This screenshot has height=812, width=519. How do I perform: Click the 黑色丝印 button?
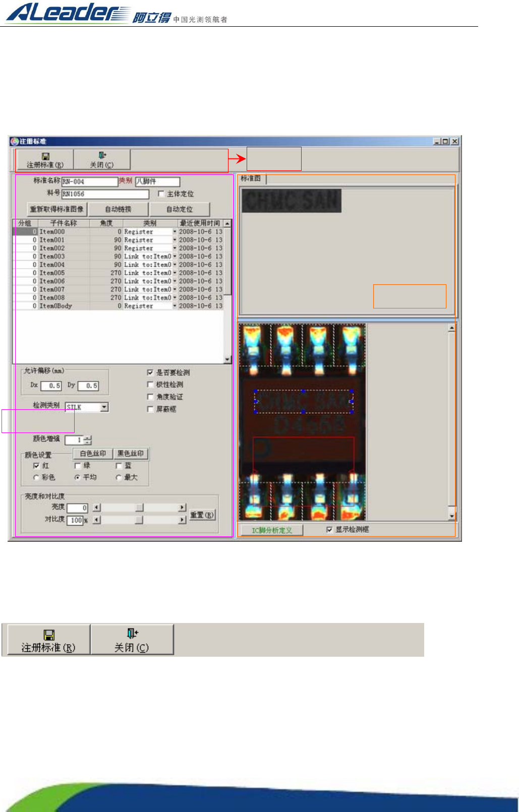pos(131,454)
